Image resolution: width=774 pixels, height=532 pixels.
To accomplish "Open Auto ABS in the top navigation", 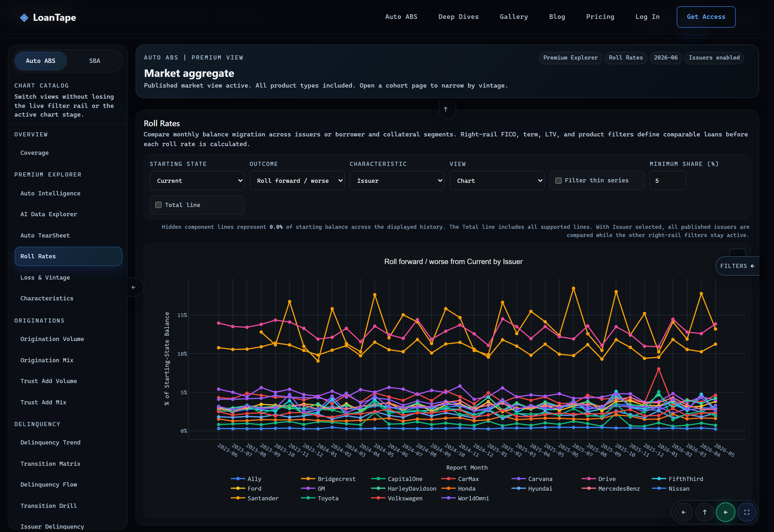I will coord(401,17).
